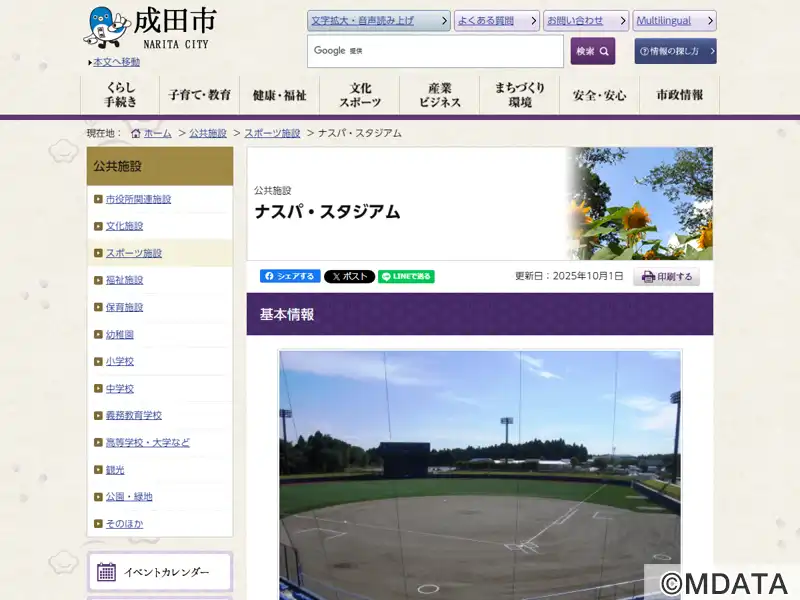800x600 pixels.
Task: Click the printer icon to print the page
Action: coord(648,277)
